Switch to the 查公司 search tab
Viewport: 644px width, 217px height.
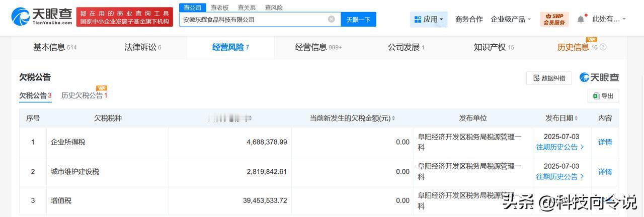coord(192,8)
